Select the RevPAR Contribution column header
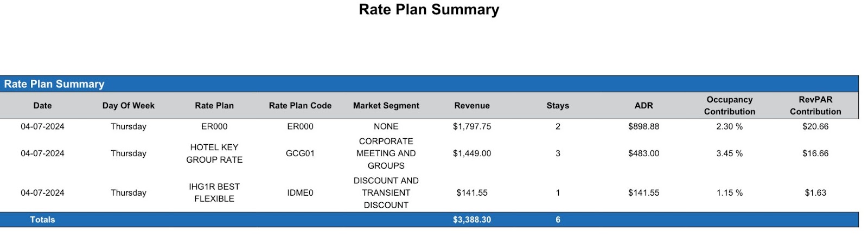868x244 pixels. coord(815,106)
